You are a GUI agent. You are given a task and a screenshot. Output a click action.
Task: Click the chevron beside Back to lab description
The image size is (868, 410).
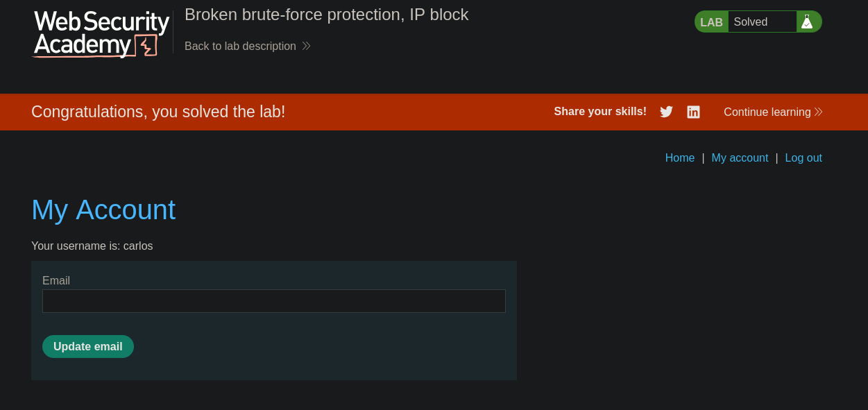[x=306, y=46]
